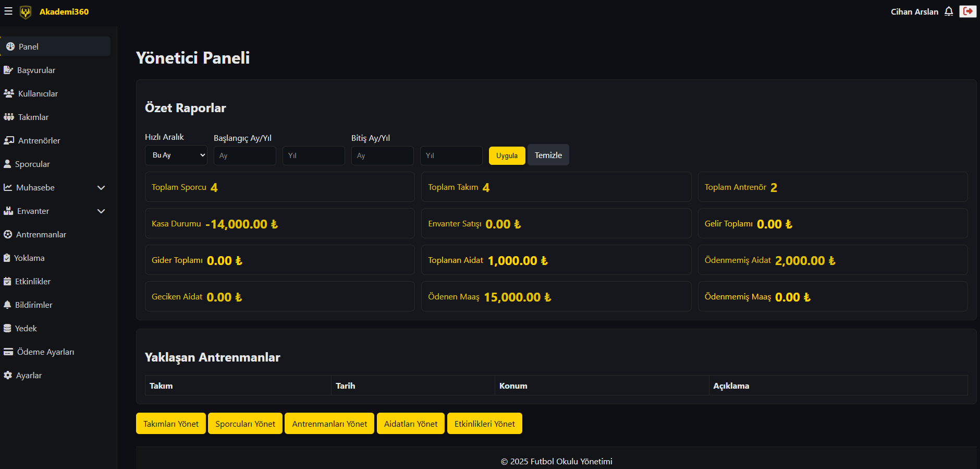The width and height of the screenshot is (980, 469).
Task: Click the hamburger menu icon
Action: (8, 11)
